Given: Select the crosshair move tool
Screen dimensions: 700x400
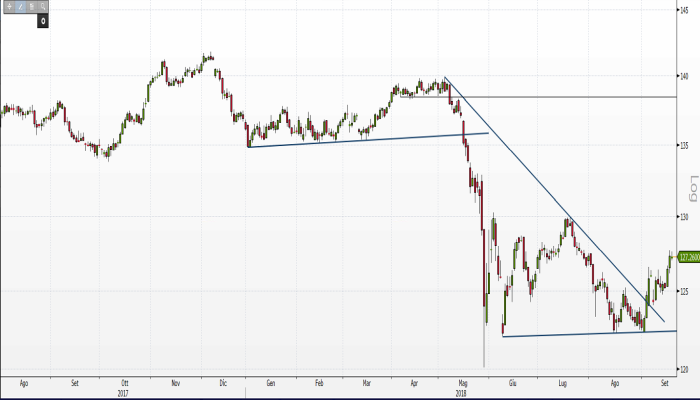Looking at the screenshot, I should [8, 7].
